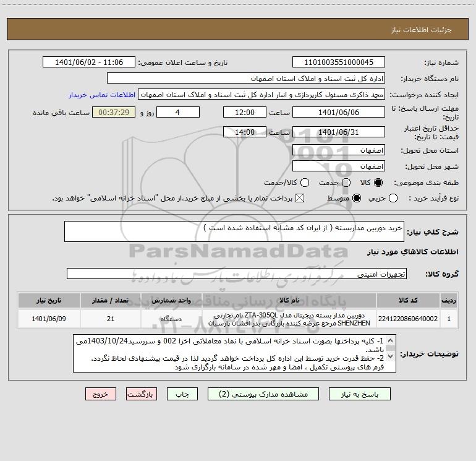Click the quantity cell showing 21
This screenshot has width=476, height=461.
[111, 319]
